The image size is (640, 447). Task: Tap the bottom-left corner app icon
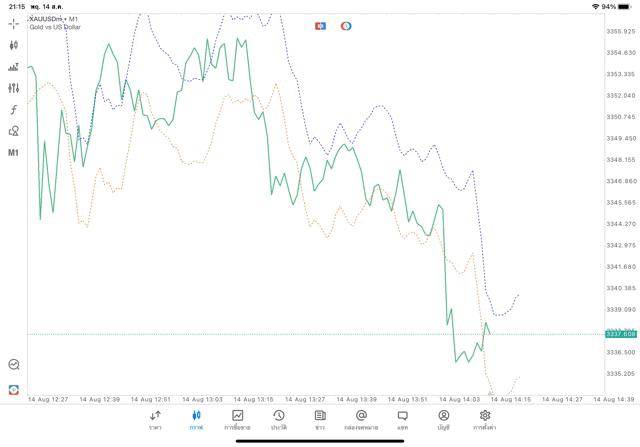14,389
